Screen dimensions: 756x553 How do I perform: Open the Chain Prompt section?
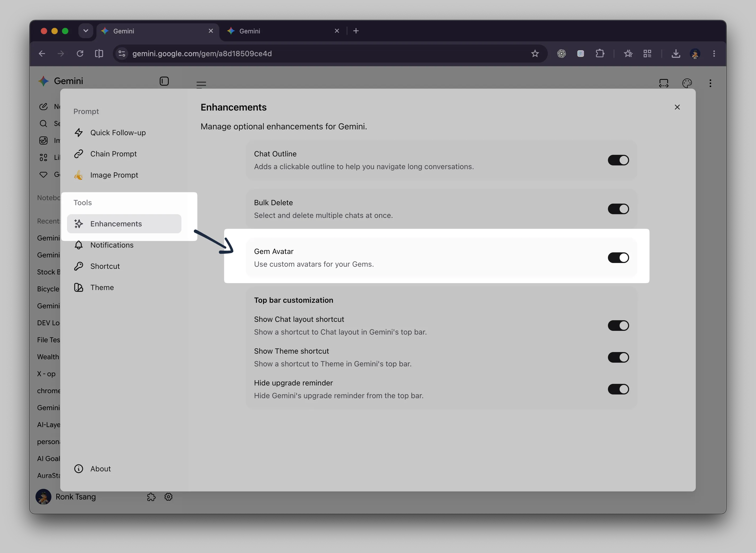pos(124,154)
